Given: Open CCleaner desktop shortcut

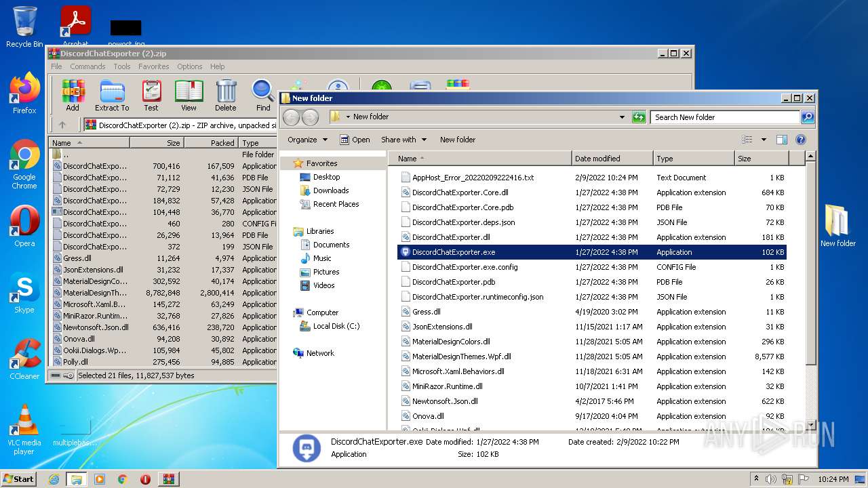Looking at the screenshot, I should click(24, 359).
